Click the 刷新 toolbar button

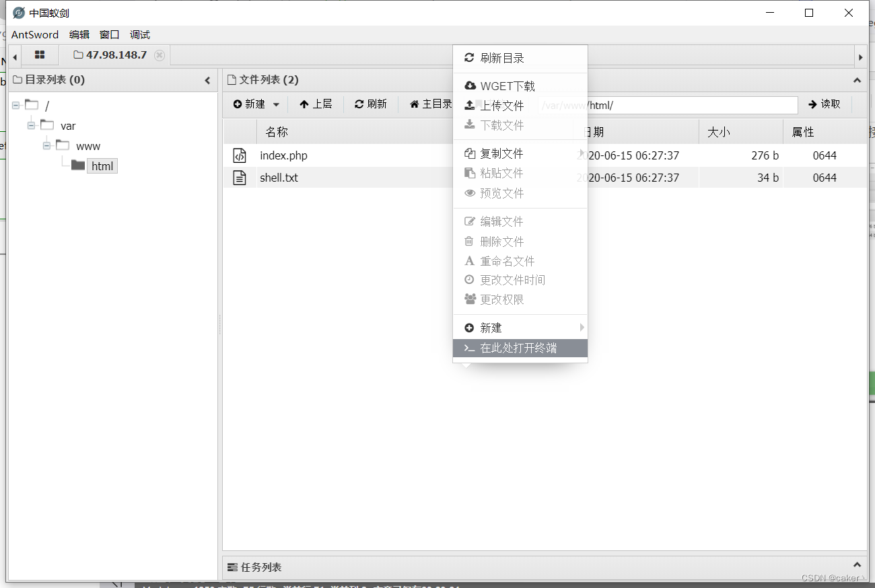coord(371,104)
